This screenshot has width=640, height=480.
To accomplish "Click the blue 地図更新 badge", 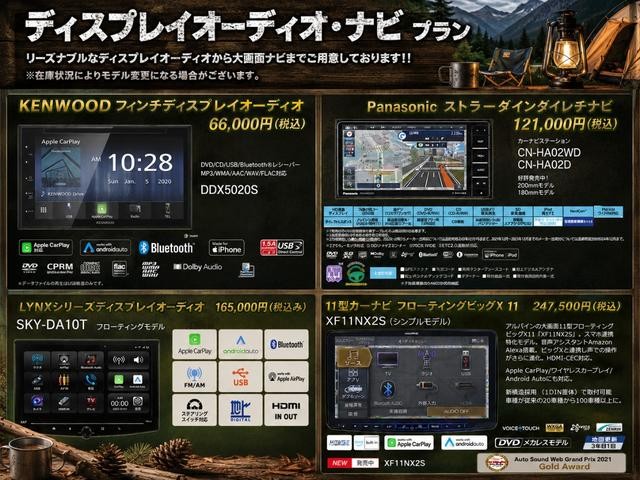I will 604,442.
